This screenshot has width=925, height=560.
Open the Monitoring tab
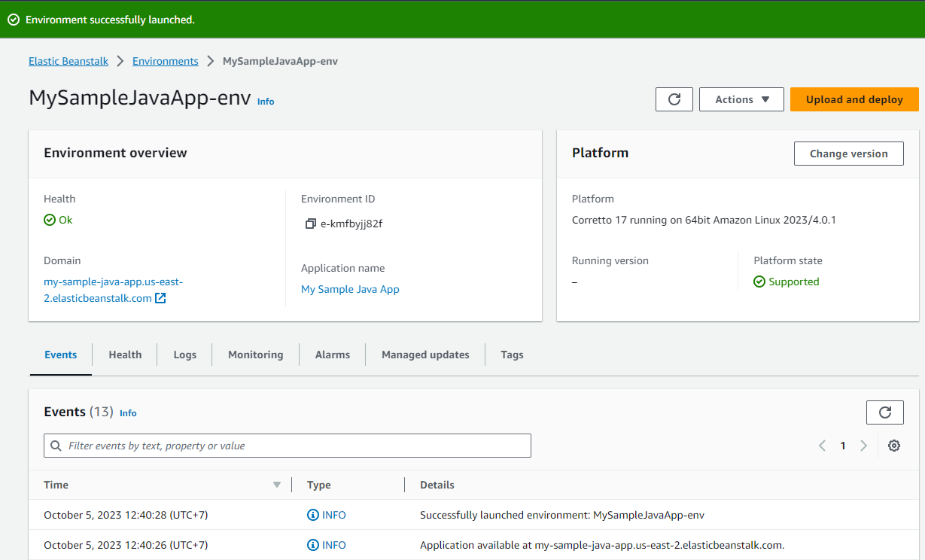256,355
